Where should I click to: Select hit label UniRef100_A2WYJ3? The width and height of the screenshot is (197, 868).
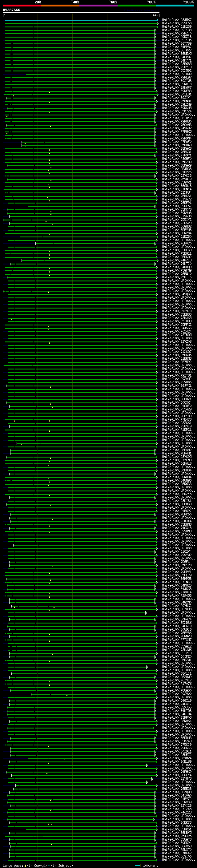coord(177,67)
